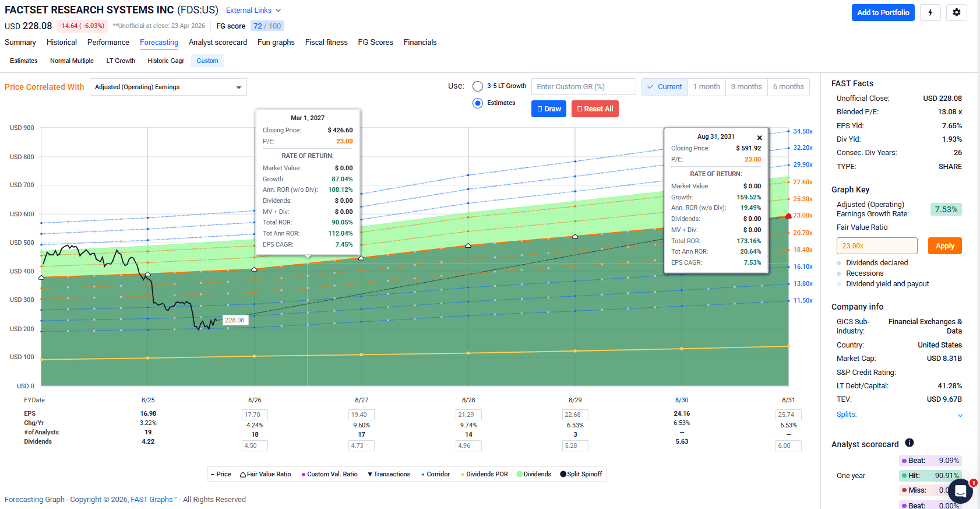This screenshot has width=980, height=509.
Task: Click the blue Draw button
Action: click(x=549, y=109)
